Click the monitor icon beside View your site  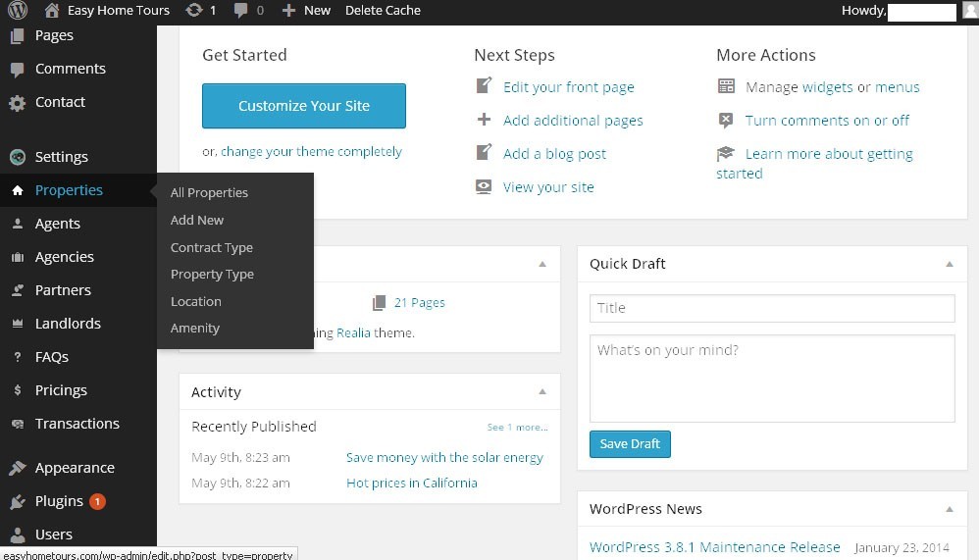click(484, 186)
